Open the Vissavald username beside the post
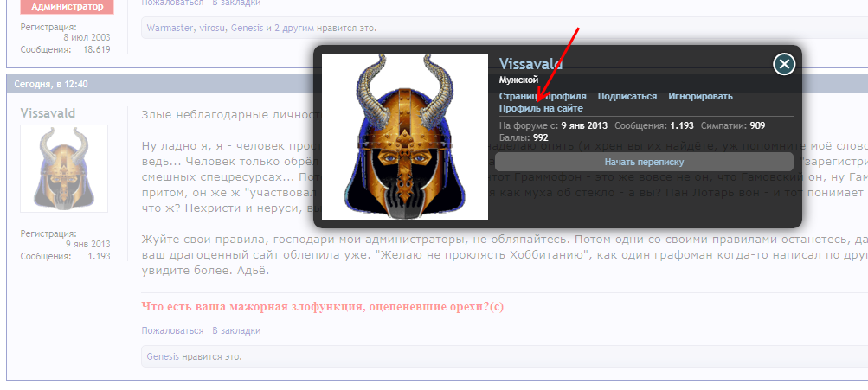Screen dimensions: 868x390 [x=48, y=113]
